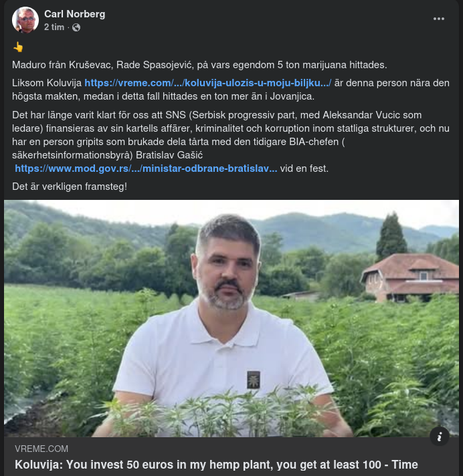
Task: Open the three-dot post options menu
Action: tap(439, 19)
